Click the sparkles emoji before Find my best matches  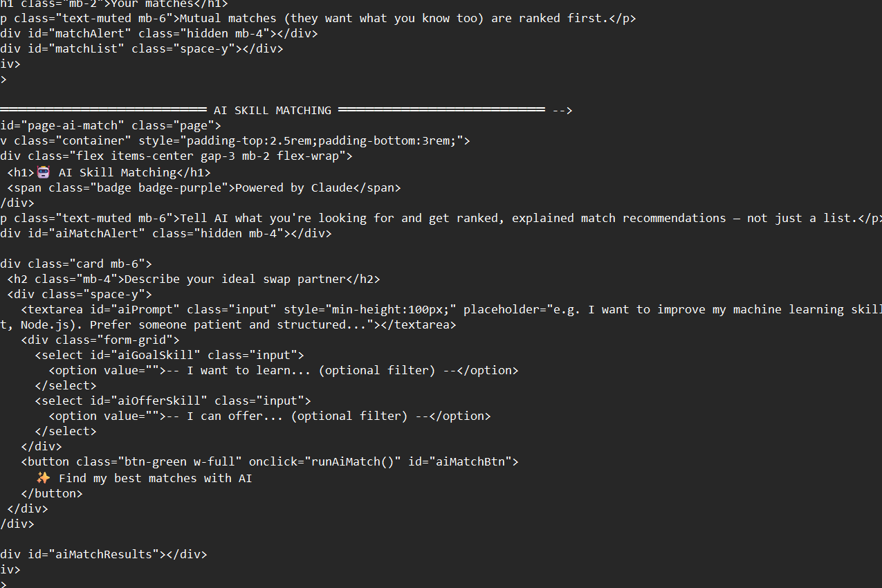point(44,478)
